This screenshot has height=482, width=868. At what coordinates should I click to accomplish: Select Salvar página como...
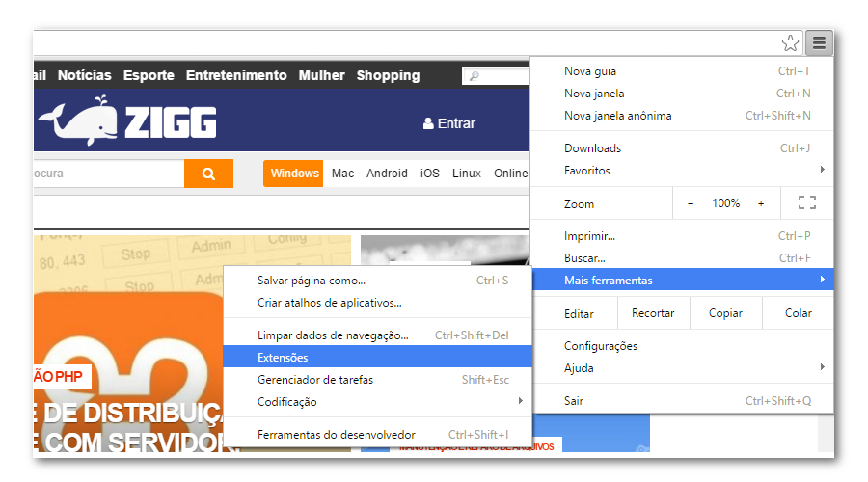(377, 281)
